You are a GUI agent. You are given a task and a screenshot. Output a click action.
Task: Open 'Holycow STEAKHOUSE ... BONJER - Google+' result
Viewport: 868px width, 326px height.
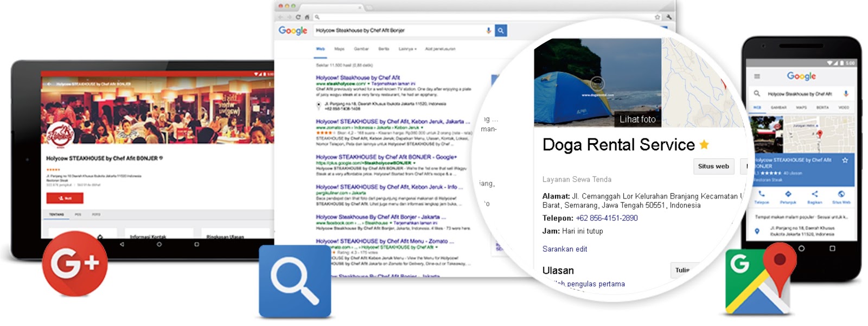(x=386, y=157)
